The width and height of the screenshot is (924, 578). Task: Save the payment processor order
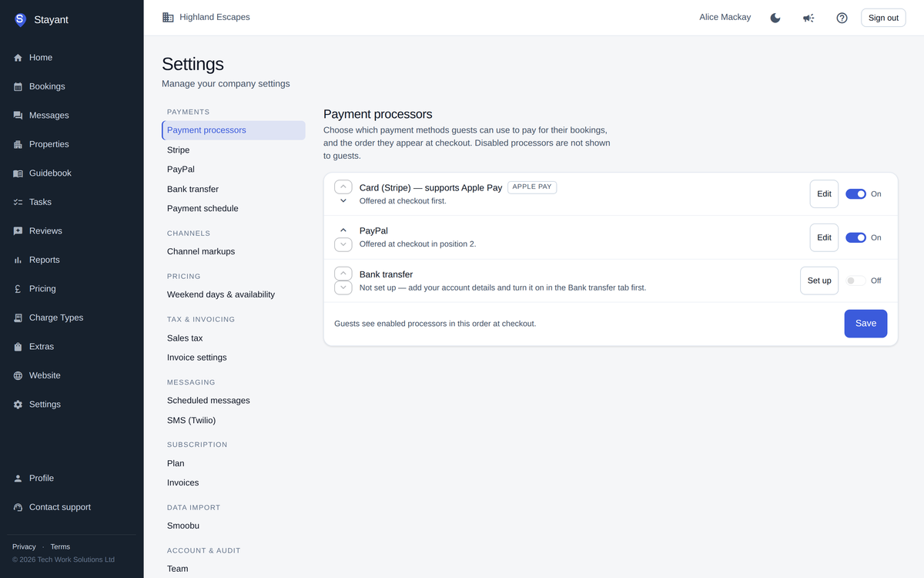pos(865,324)
